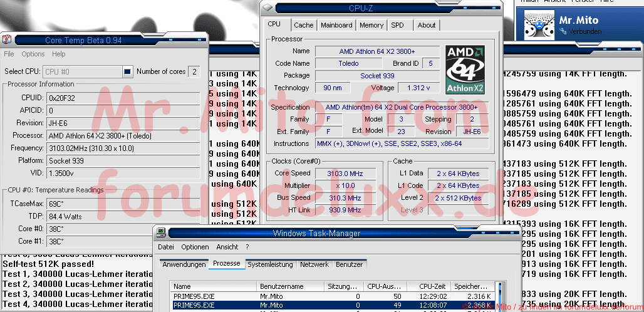Click the Multiplier value x 10.0
Image resolution: width=644 pixels, height=312 pixels.
pos(345,185)
